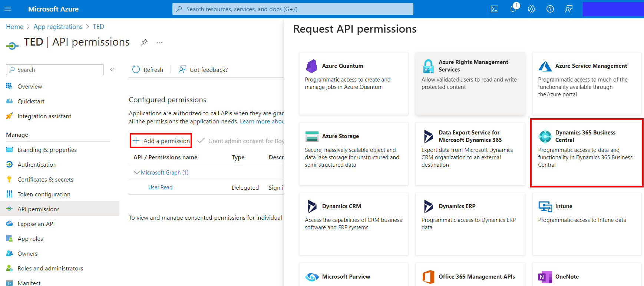This screenshot has width=644, height=286.
Task: Open the help question mark icon
Action: click(550, 9)
